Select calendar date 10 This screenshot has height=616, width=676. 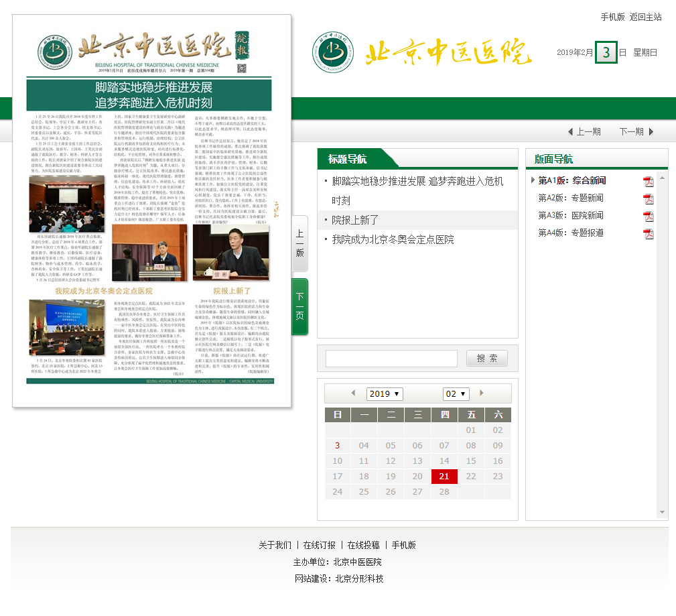pos(337,461)
